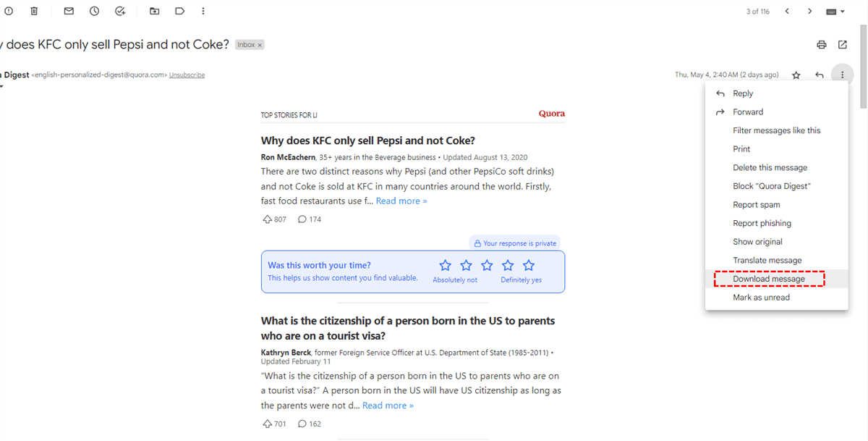
Task: Open email in new window icon
Action: tap(843, 45)
